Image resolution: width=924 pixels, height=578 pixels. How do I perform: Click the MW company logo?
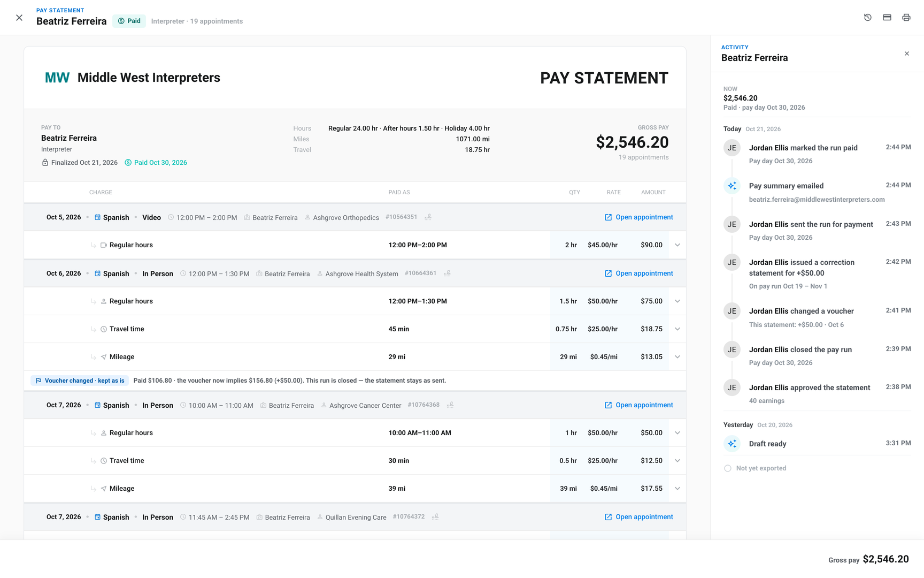[57, 78]
